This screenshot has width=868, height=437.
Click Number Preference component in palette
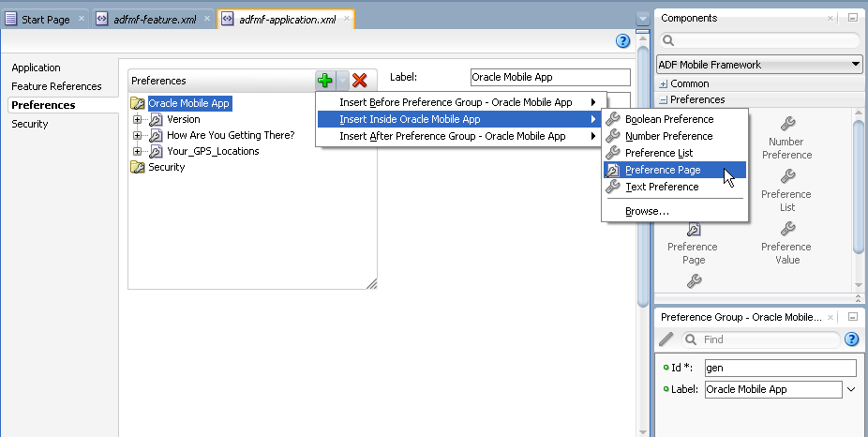tap(786, 139)
